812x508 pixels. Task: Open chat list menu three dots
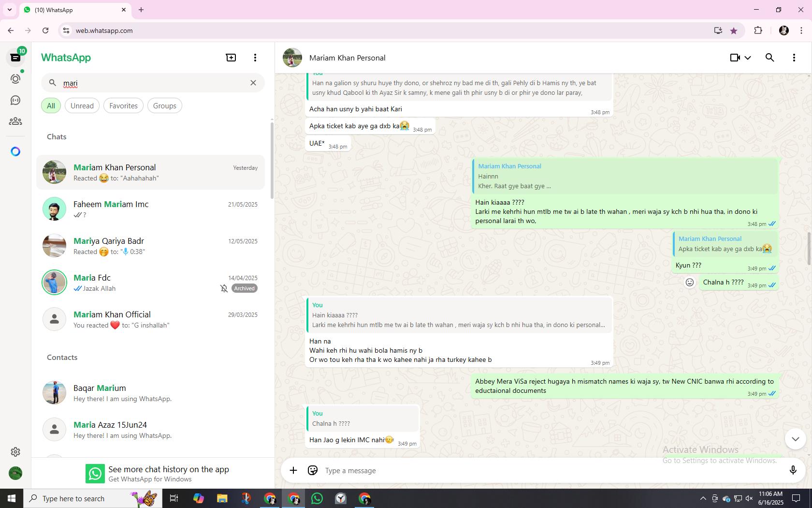point(255,58)
